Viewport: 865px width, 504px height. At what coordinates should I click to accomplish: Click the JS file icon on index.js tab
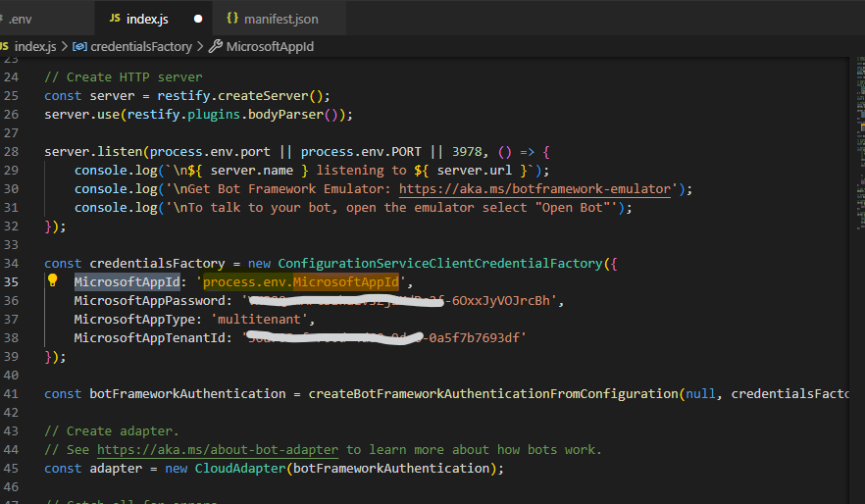click(115, 19)
